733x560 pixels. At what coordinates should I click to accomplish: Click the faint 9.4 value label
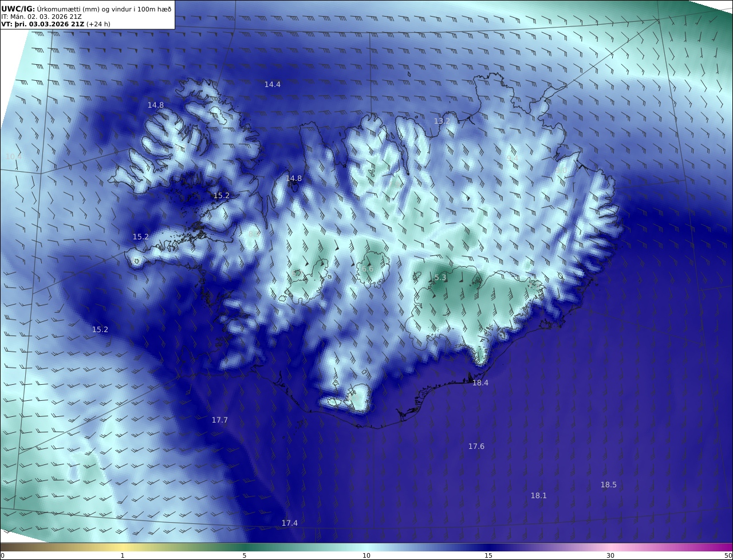(x=512, y=158)
